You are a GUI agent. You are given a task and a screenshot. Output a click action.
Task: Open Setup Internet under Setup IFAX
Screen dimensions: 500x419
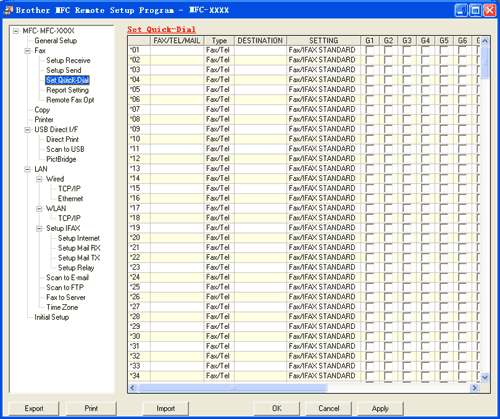(79, 238)
